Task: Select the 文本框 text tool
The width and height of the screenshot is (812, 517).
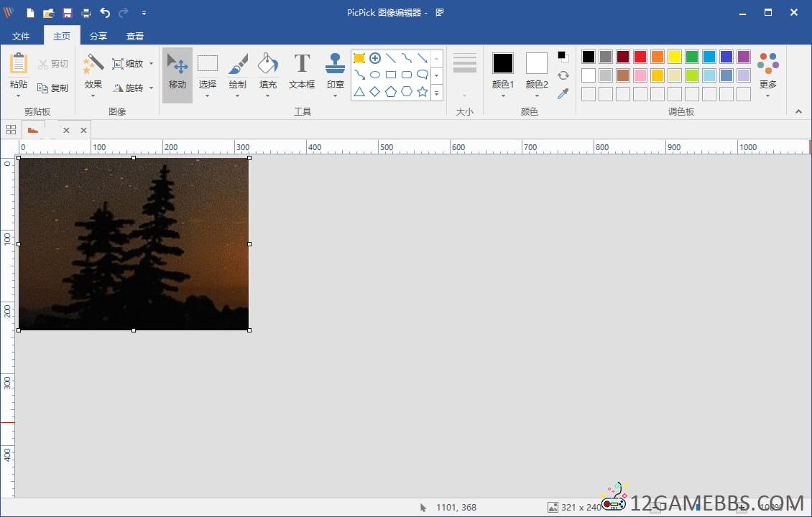Action: click(x=302, y=71)
